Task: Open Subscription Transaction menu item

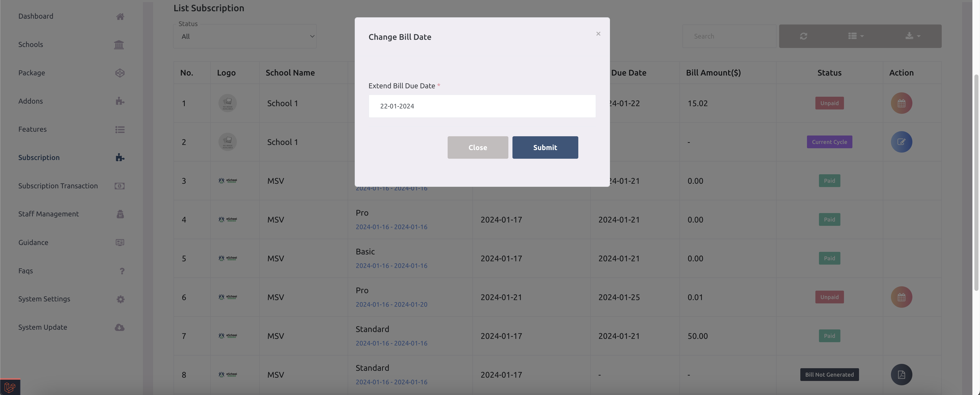Action: [x=58, y=186]
